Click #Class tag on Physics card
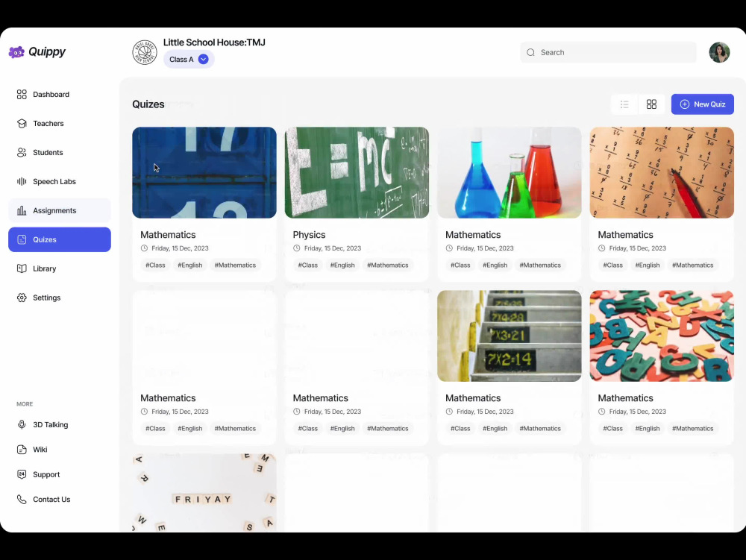The image size is (746, 560). (308, 265)
